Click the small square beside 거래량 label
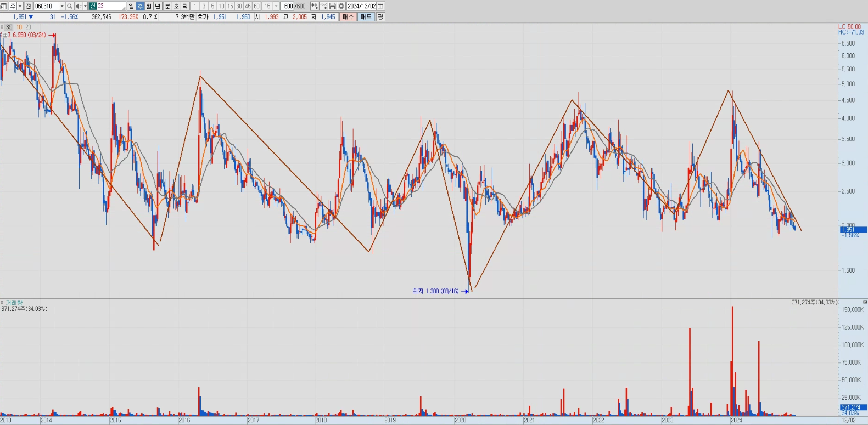Screen dimensions: 868x425 pos(2,302)
